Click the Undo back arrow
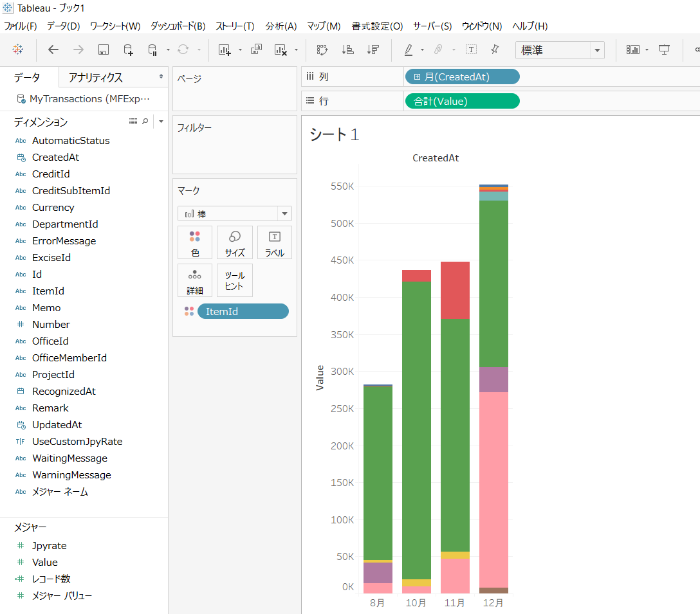Viewport: 700px width, 614px height. pyautogui.click(x=53, y=50)
